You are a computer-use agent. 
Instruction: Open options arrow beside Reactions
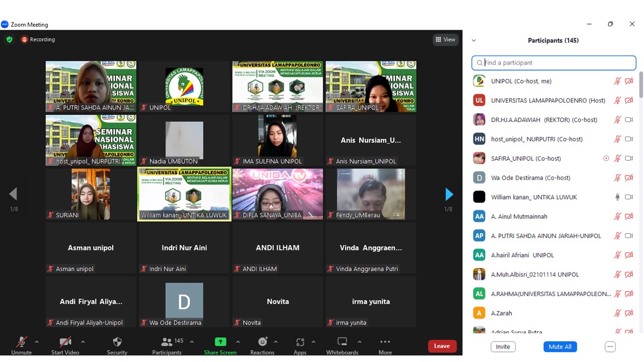276,342
